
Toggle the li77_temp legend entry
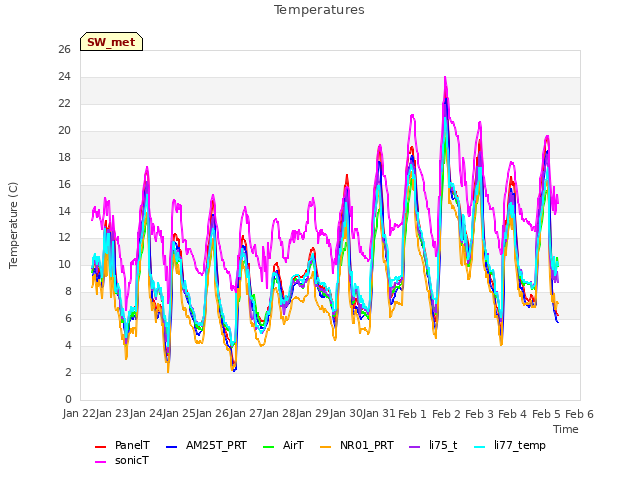510,446
